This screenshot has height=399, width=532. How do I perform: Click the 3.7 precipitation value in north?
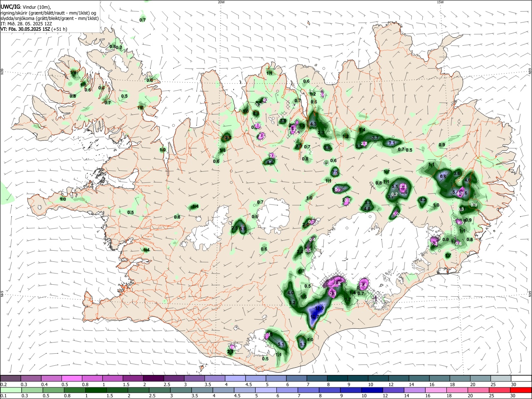point(375,138)
